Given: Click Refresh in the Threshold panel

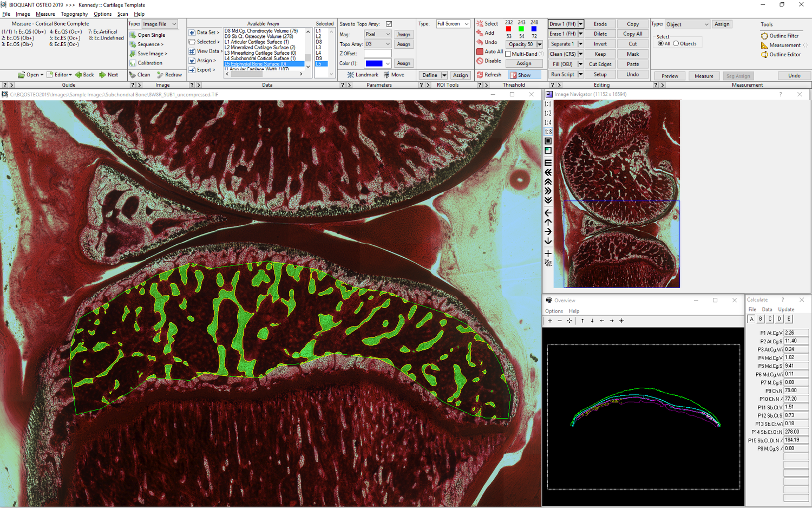Looking at the screenshot, I should tap(489, 75).
